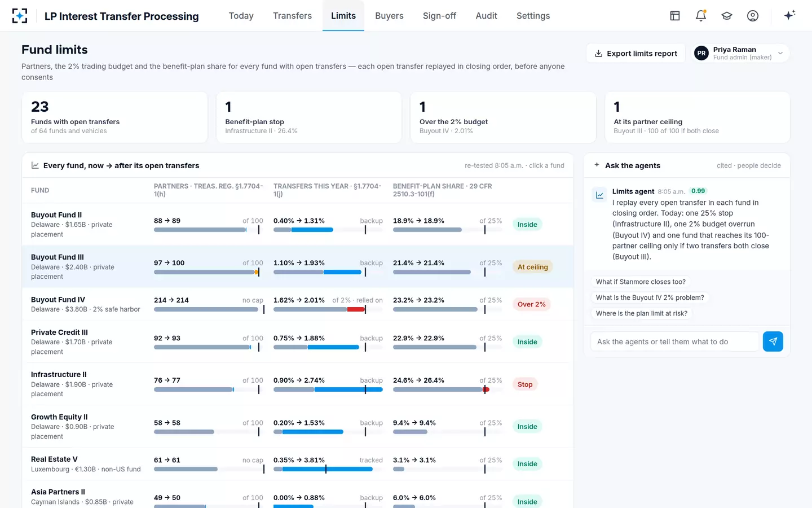Open the Benefit-plan stop summary card
This screenshot has width=812, height=508.
point(309,117)
